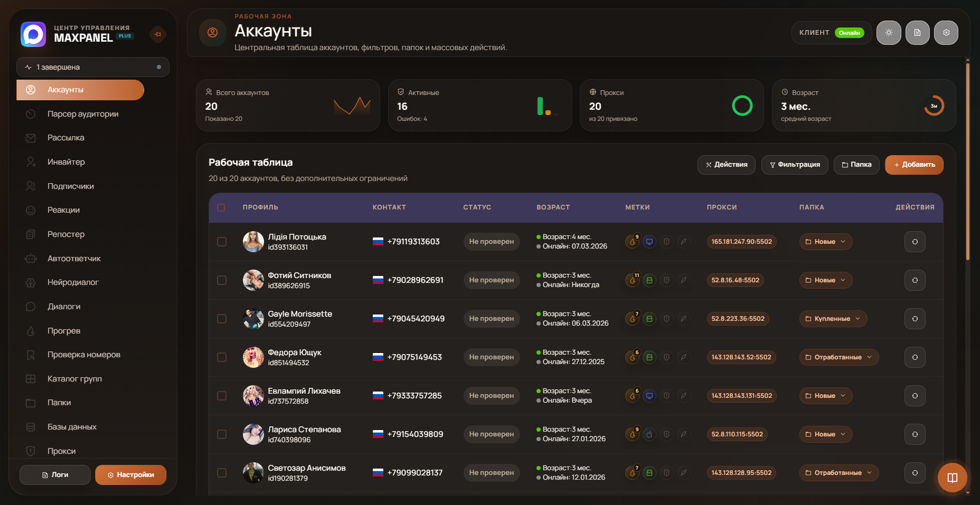Toggle the light theme sun icon
Image resolution: width=980 pixels, height=505 pixels.
(889, 33)
